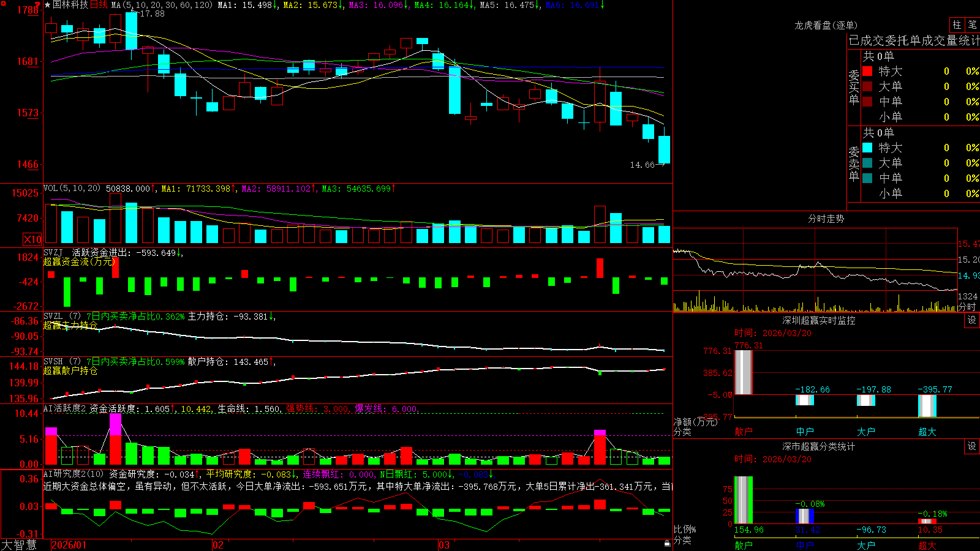Switch order view to 笔 (tick) mode
The width and height of the screenshot is (980, 551).
click(x=972, y=24)
